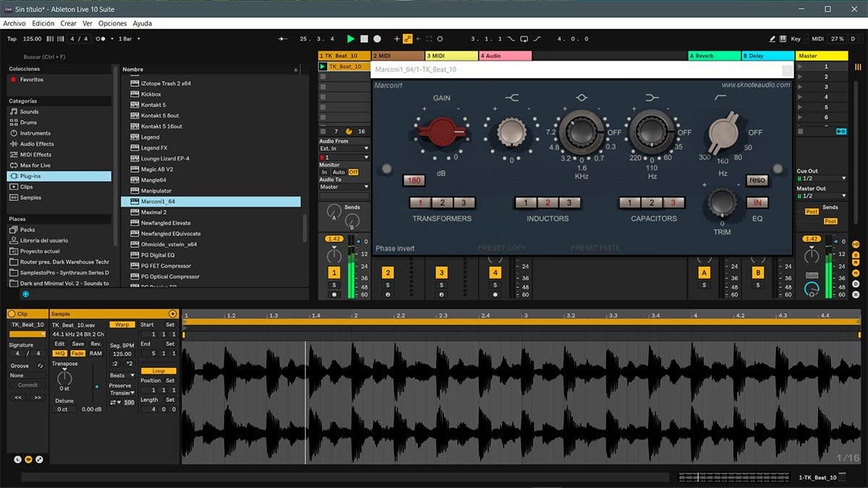Select the Samples category icon

click(x=14, y=197)
